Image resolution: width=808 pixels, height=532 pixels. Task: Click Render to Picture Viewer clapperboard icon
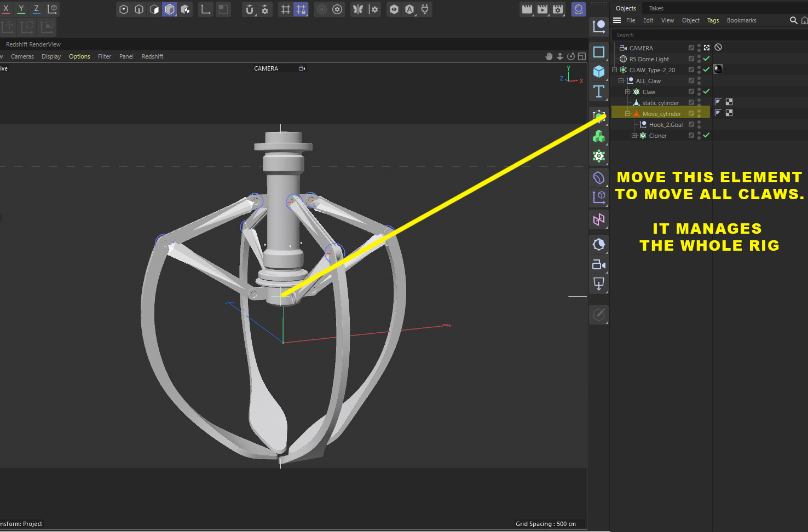click(x=542, y=9)
